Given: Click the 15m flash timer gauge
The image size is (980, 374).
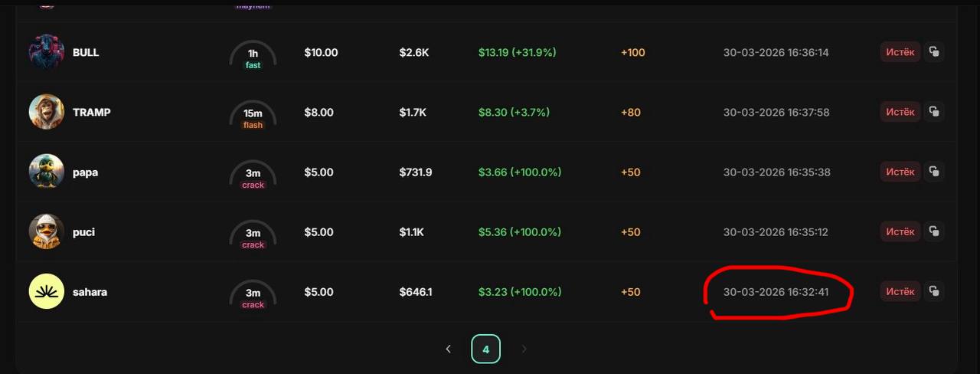Looking at the screenshot, I should [x=253, y=115].
